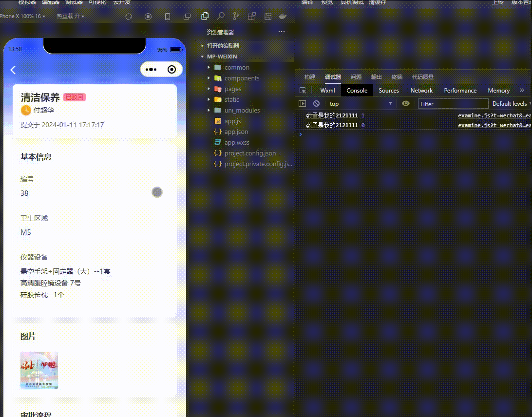Switch to the Memory tab
This screenshot has width=532, height=417.
point(499,91)
